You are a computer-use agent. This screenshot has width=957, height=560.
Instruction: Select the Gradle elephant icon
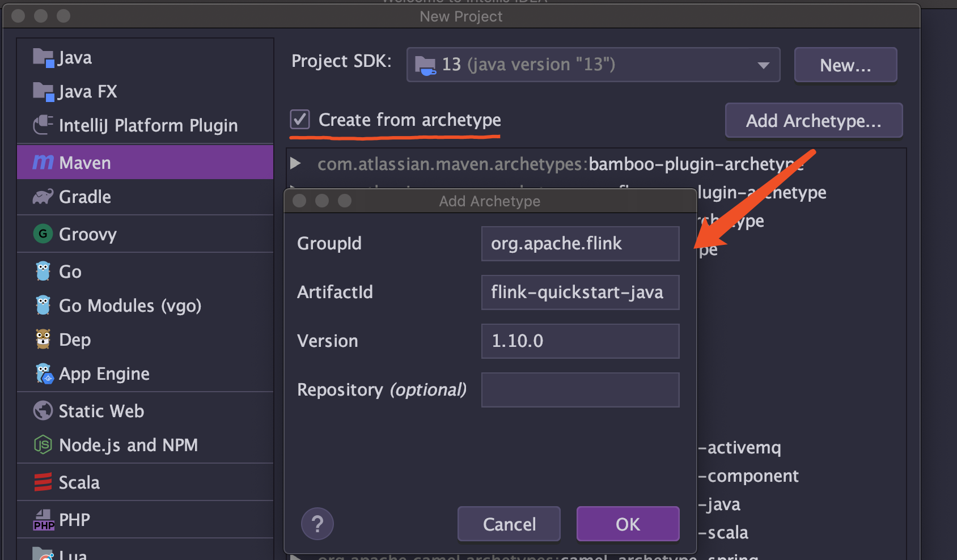[x=43, y=197]
